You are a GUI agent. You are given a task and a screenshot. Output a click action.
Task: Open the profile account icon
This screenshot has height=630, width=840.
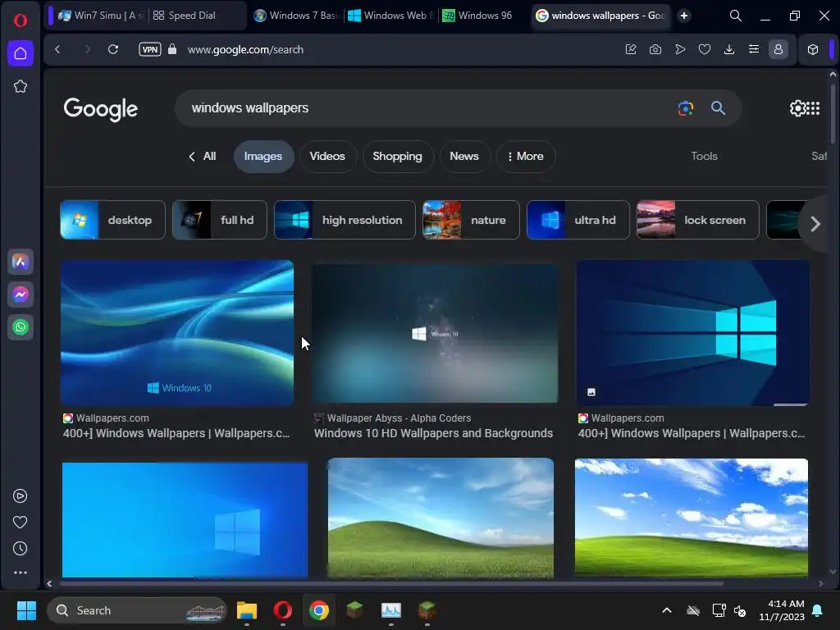coord(778,49)
